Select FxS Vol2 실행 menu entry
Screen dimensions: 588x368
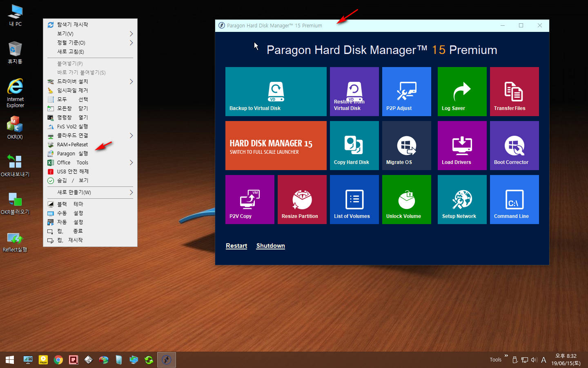(90, 126)
